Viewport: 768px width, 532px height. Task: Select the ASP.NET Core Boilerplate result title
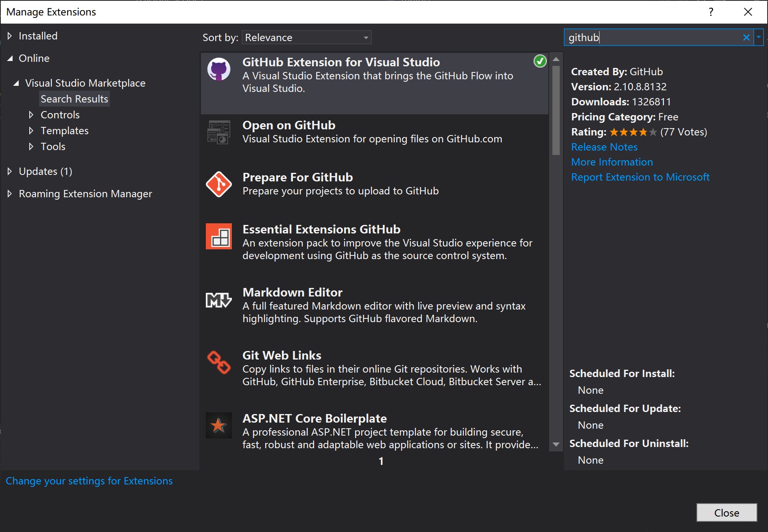pyautogui.click(x=314, y=419)
